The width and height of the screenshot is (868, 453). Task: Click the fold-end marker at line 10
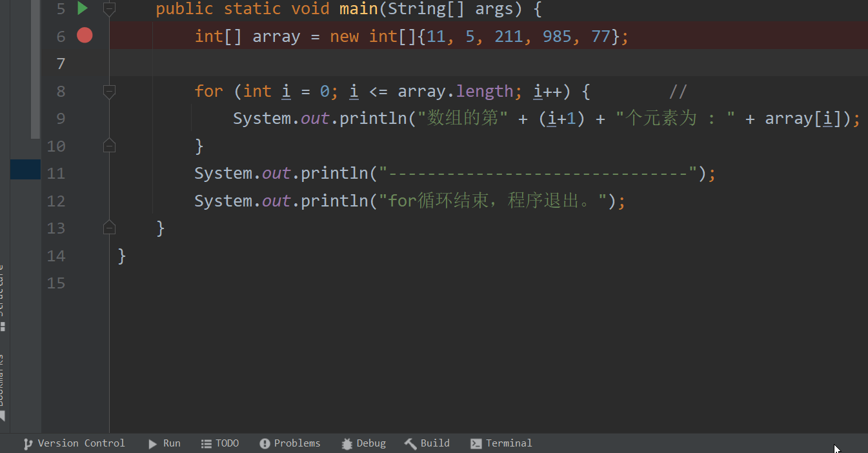click(109, 145)
